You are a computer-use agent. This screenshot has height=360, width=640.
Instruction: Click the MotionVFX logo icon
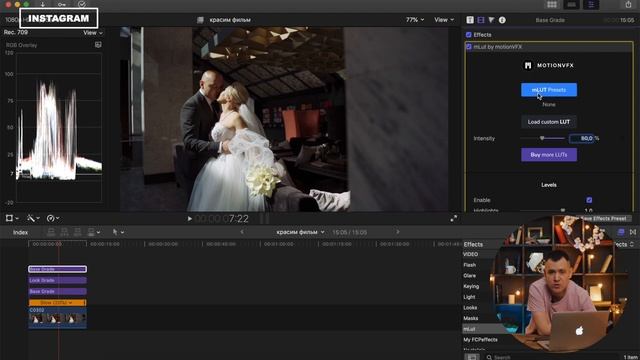pyautogui.click(x=528, y=65)
